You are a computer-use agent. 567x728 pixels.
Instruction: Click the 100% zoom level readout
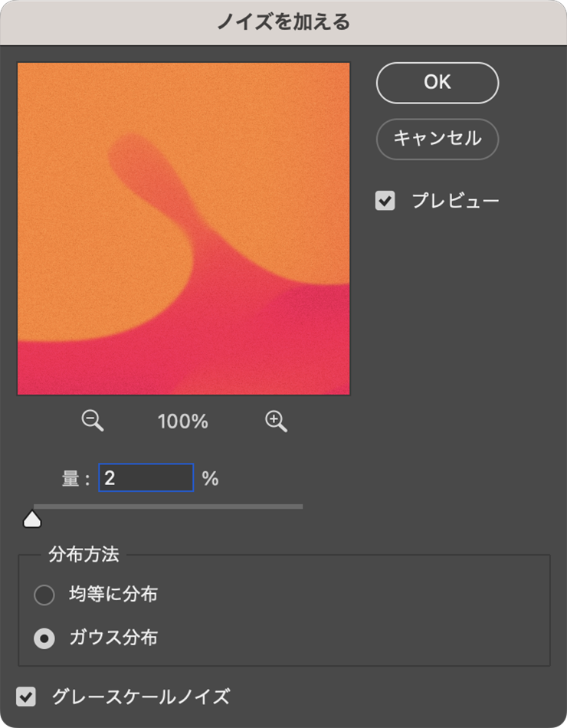click(x=183, y=421)
